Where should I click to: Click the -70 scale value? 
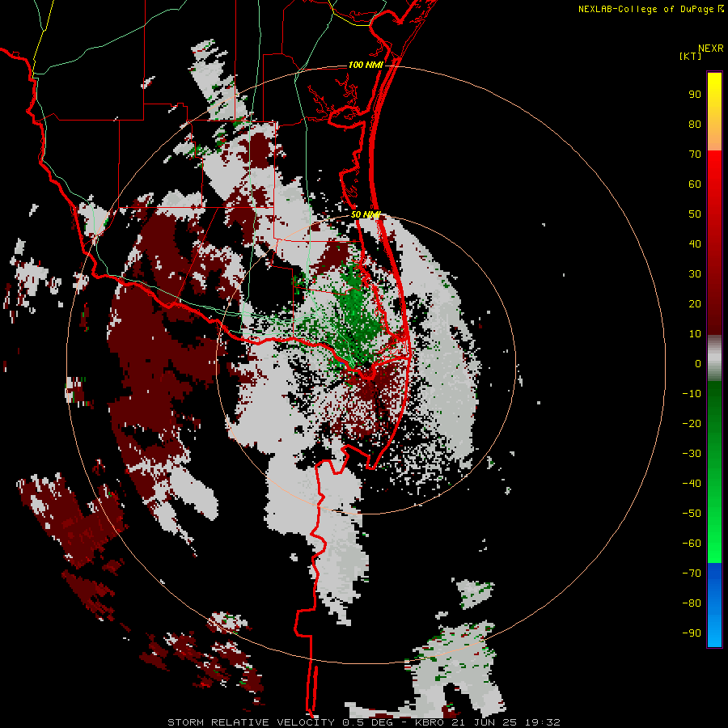[692, 574]
